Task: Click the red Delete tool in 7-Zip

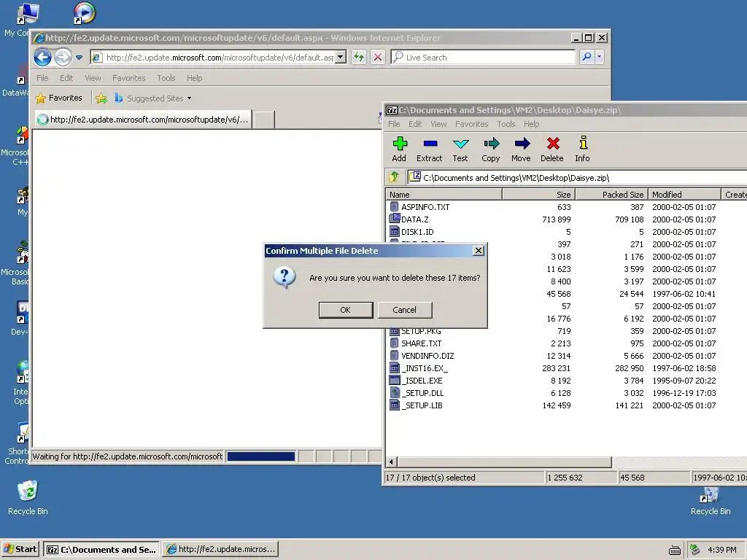Action: (552, 149)
